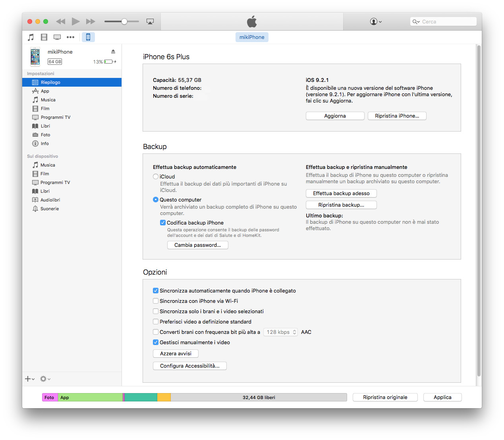Viewport: 504px width, 440px height.
Task: Click Cambia password... button
Action: [198, 245]
